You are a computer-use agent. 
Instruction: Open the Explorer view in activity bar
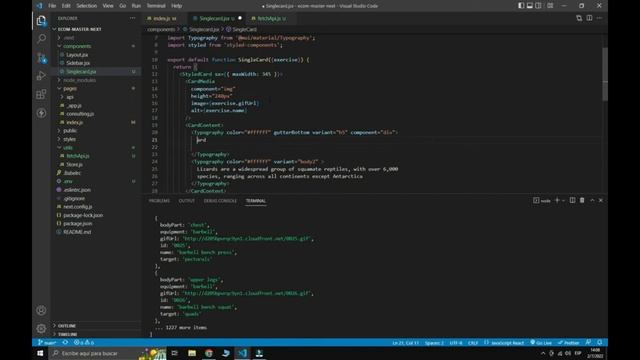(41, 20)
